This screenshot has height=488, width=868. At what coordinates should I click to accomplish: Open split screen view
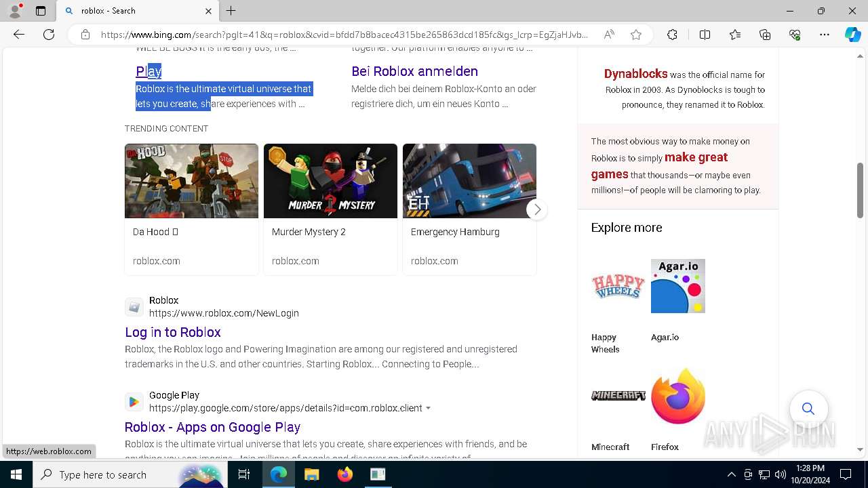click(705, 35)
